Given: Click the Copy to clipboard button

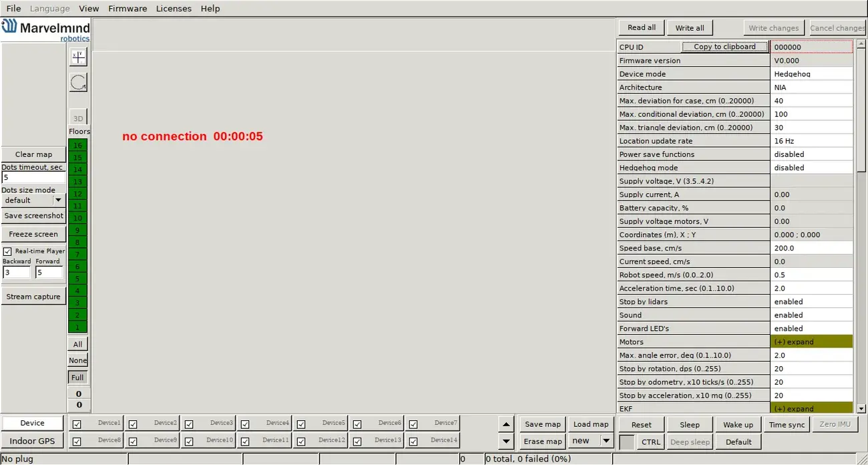Looking at the screenshot, I should pyautogui.click(x=724, y=47).
